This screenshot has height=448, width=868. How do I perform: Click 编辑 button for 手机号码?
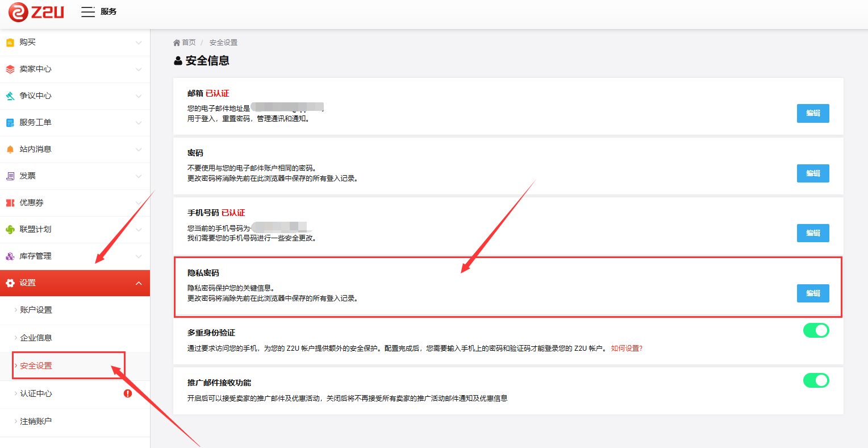813,233
